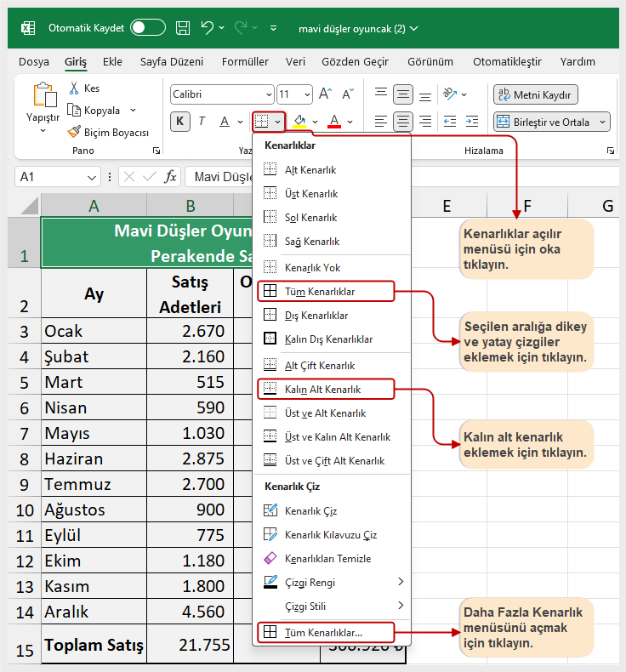626x672 pixels.
Task: Switch to Formüller tab
Action: [x=245, y=62]
